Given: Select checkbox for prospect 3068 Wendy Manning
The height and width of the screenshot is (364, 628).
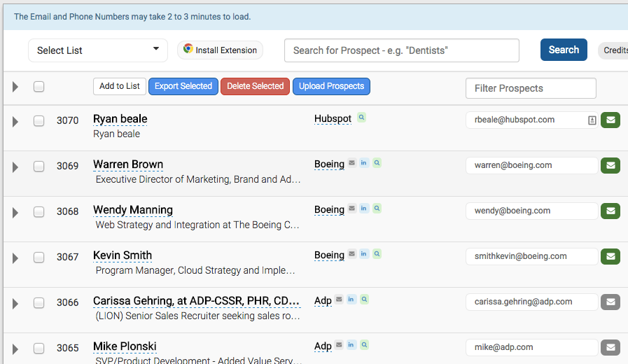Looking at the screenshot, I should [x=39, y=211].
